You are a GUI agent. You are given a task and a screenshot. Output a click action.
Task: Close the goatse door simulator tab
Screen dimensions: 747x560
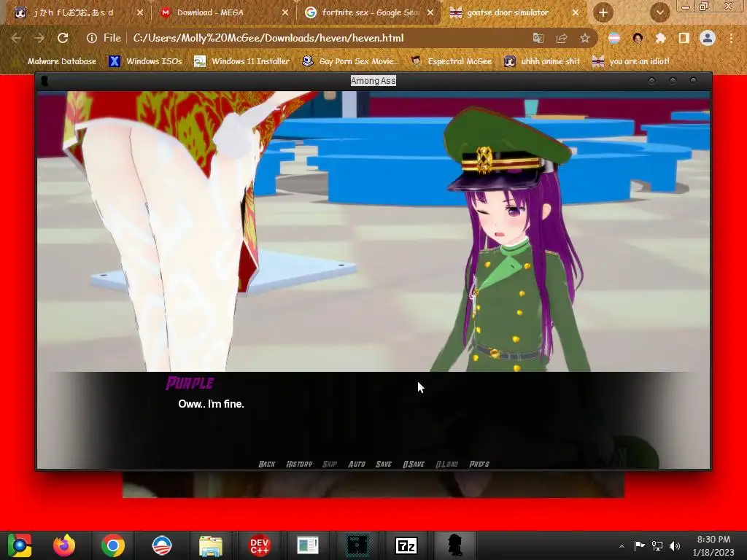pos(575,13)
